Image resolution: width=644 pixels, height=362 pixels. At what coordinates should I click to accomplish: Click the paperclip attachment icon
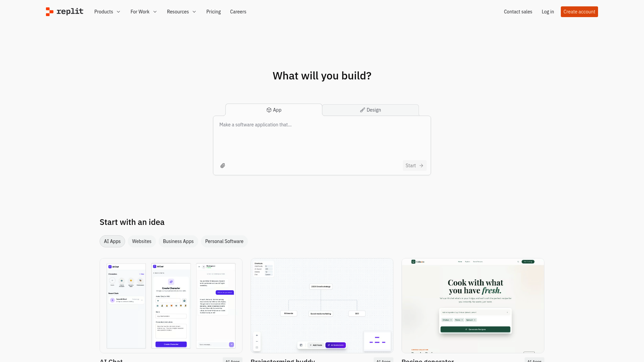222,166
